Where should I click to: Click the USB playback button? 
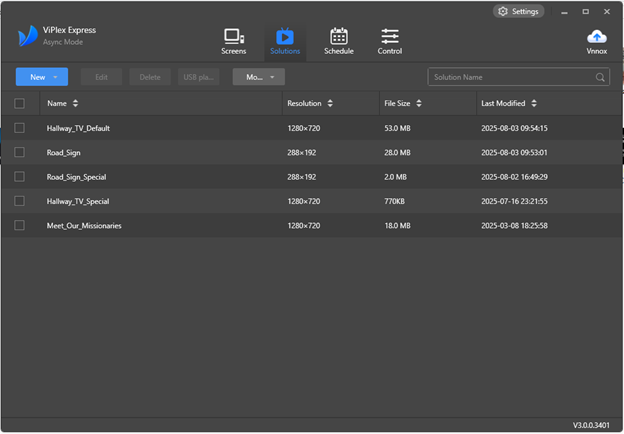click(x=198, y=77)
